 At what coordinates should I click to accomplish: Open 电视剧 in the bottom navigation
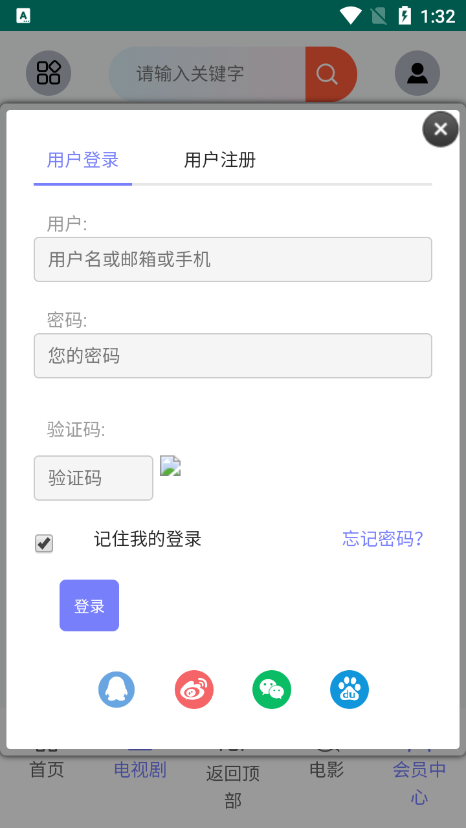click(140, 770)
